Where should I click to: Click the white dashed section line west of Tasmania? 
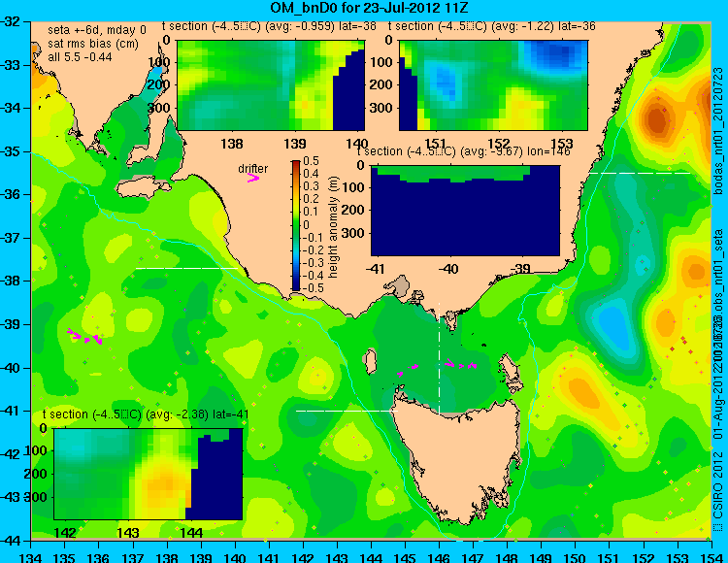(347, 411)
